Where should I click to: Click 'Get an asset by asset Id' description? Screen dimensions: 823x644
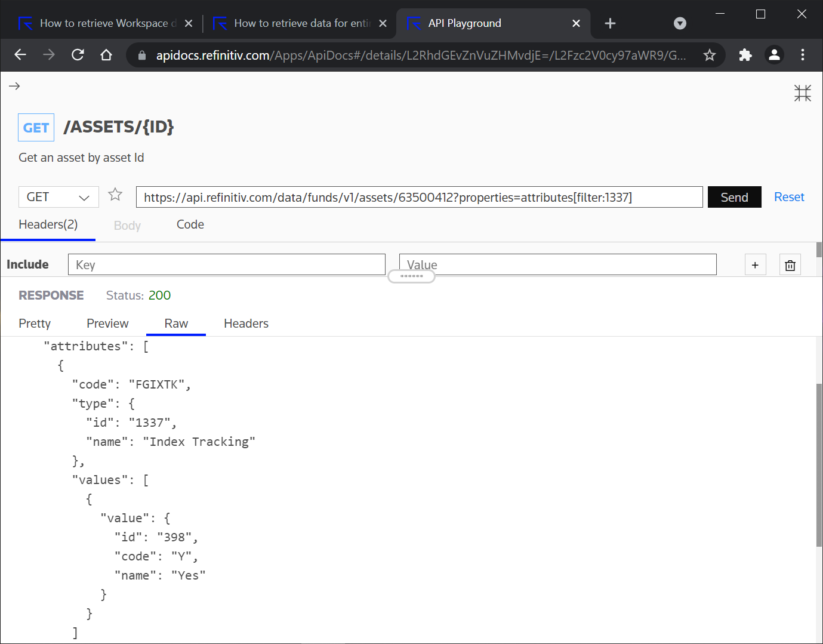click(81, 158)
